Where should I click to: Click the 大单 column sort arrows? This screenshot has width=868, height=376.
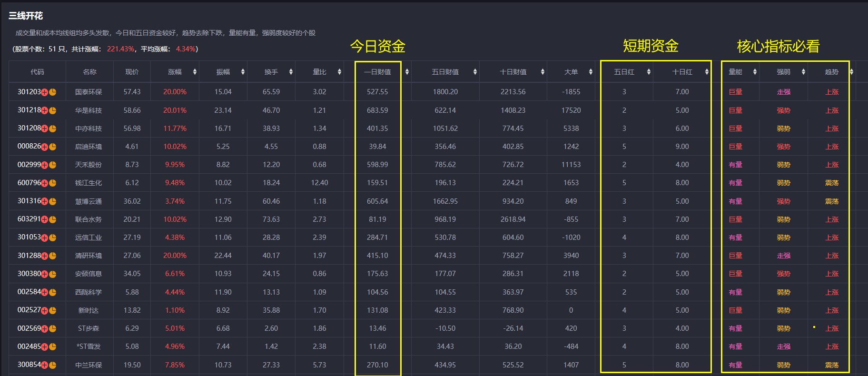tap(591, 72)
